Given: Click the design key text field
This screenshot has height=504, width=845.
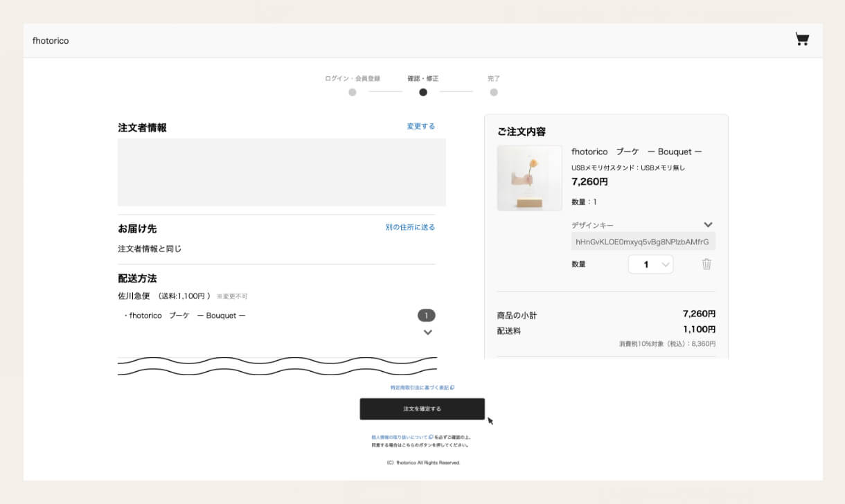Looking at the screenshot, I should click(x=643, y=242).
